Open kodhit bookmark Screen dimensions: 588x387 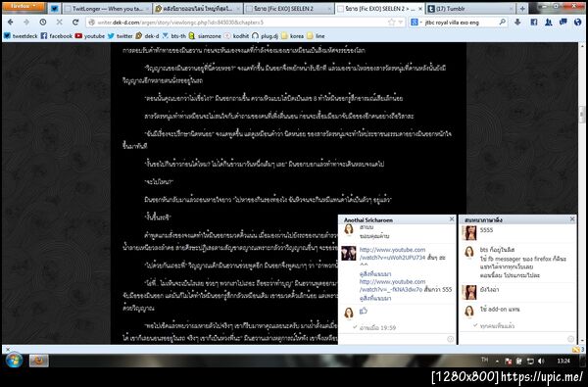coord(236,36)
